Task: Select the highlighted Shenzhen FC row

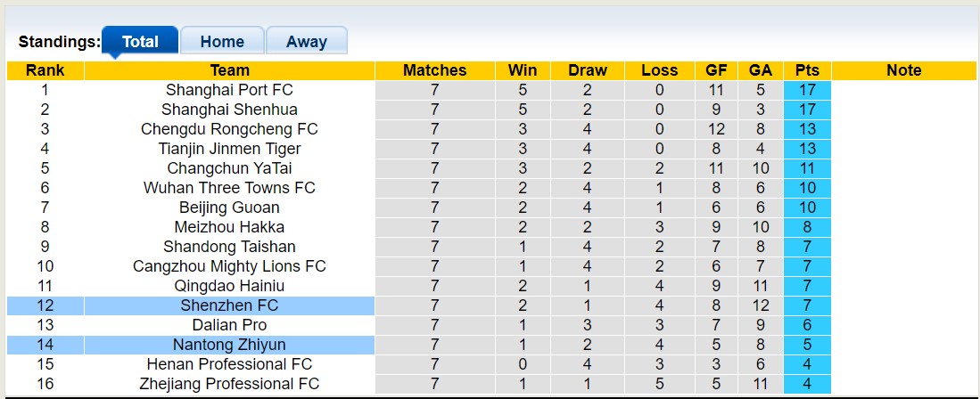Action: 229,305
